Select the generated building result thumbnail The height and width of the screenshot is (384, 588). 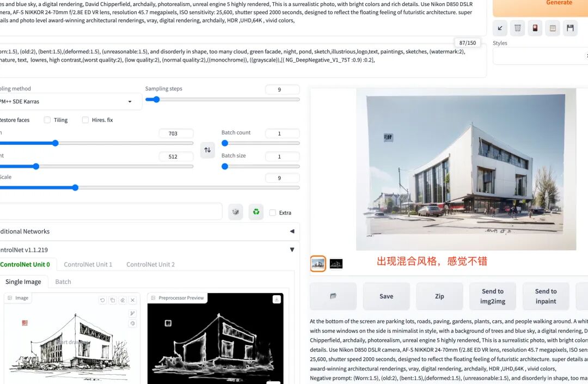coord(318,264)
